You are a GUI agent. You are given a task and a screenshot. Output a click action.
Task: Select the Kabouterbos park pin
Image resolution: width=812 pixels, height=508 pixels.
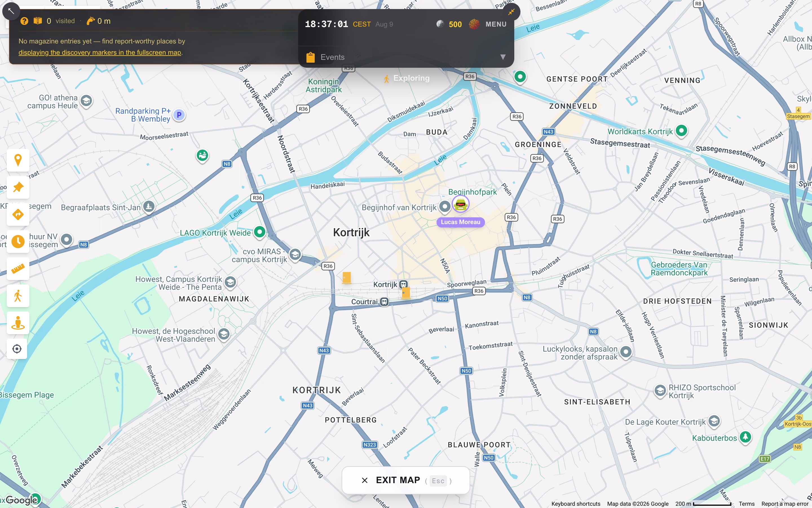point(745,437)
